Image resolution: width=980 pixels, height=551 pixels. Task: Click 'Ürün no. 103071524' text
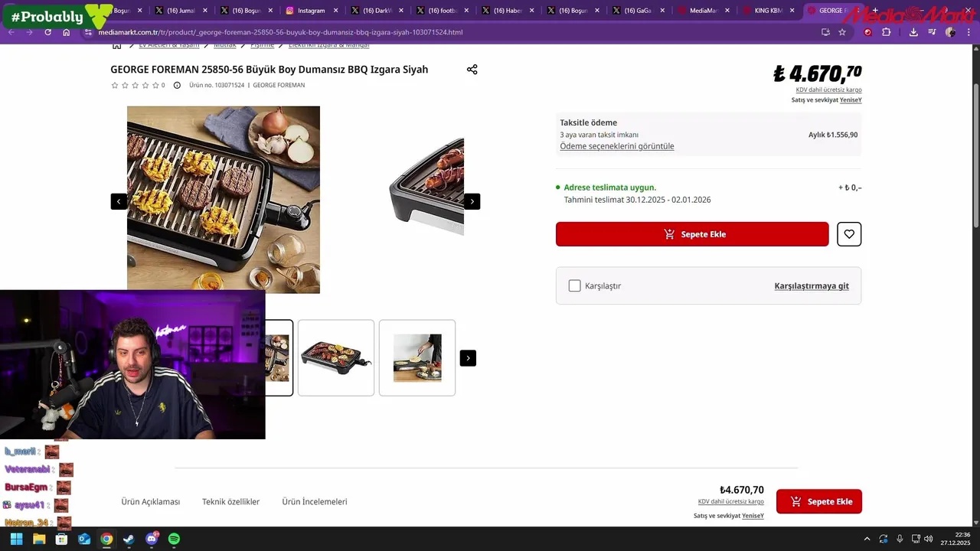(217, 85)
